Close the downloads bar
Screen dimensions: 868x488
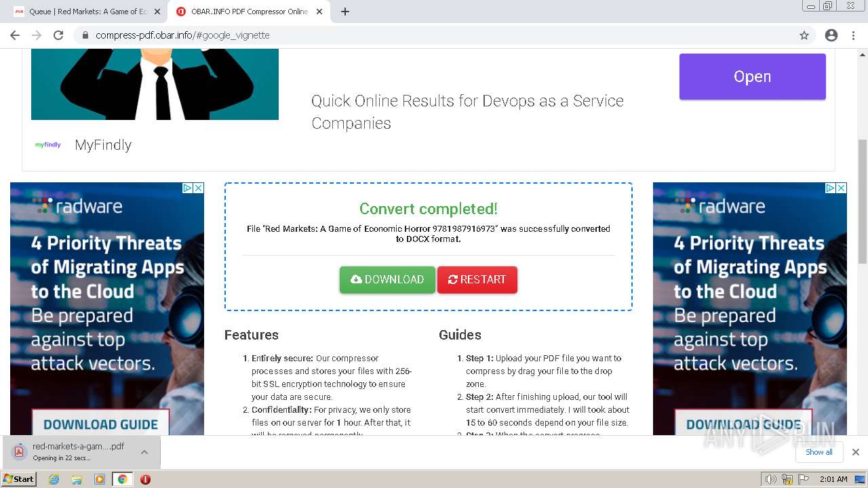tap(855, 452)
